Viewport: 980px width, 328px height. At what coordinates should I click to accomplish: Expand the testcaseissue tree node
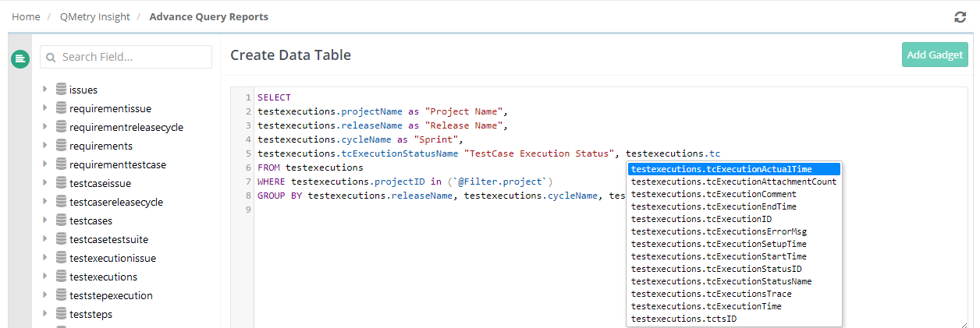[x=45, y=183]
